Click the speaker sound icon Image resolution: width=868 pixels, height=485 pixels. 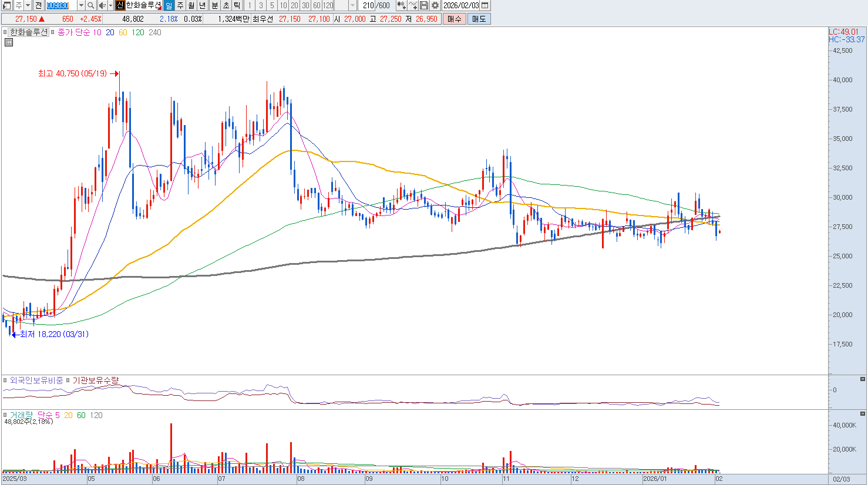(x=102, y=5)
